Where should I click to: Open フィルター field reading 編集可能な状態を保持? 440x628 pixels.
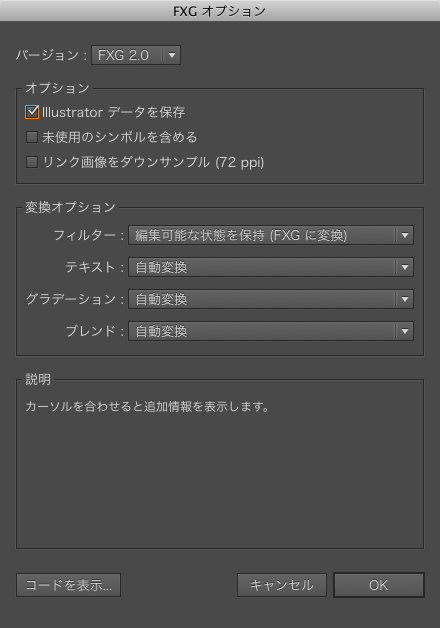pyautogui.click(x=271, y=235)
